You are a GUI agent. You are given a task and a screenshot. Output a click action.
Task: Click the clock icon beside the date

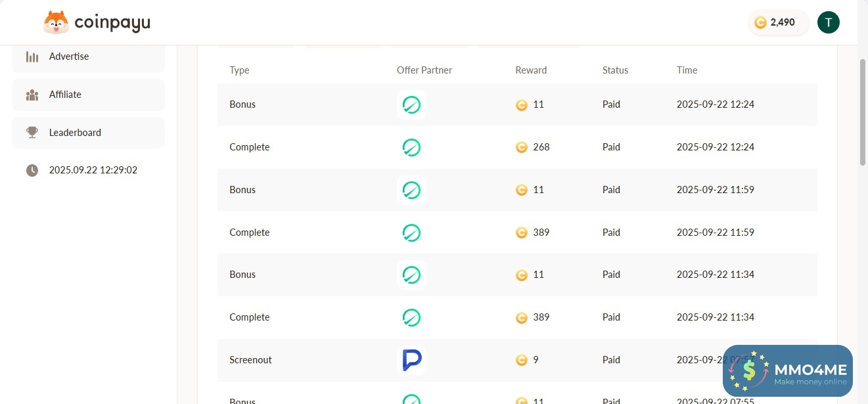32,170
